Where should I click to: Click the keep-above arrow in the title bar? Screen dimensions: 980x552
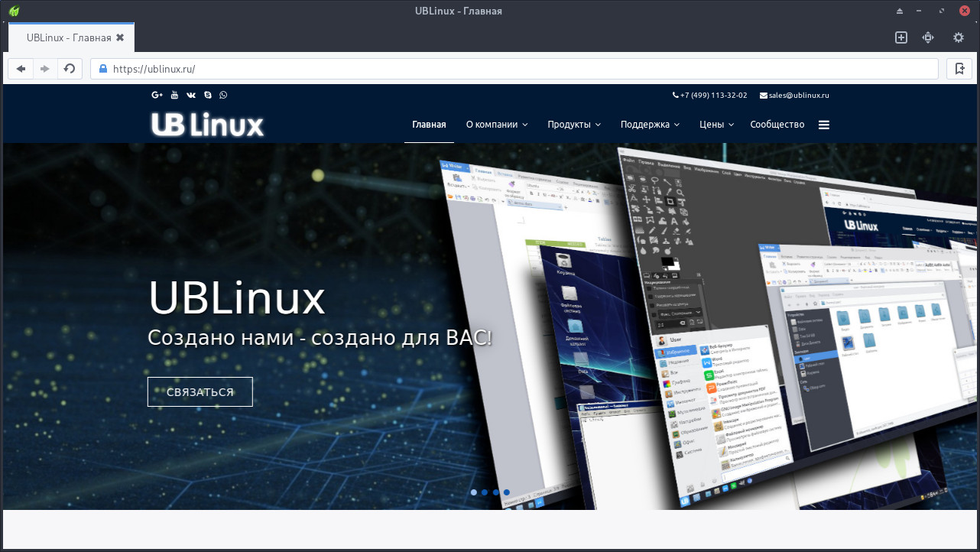click(900, 11)
